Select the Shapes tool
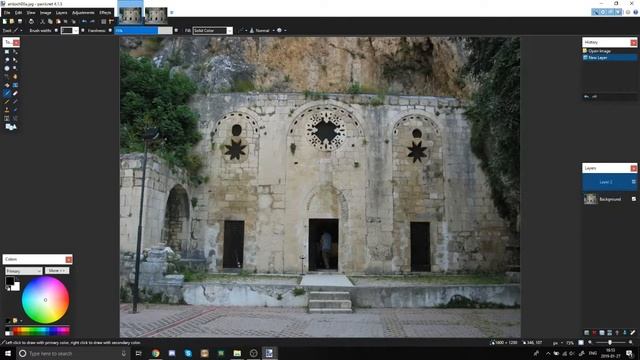The image size is (640, 360). click(11, 127)
